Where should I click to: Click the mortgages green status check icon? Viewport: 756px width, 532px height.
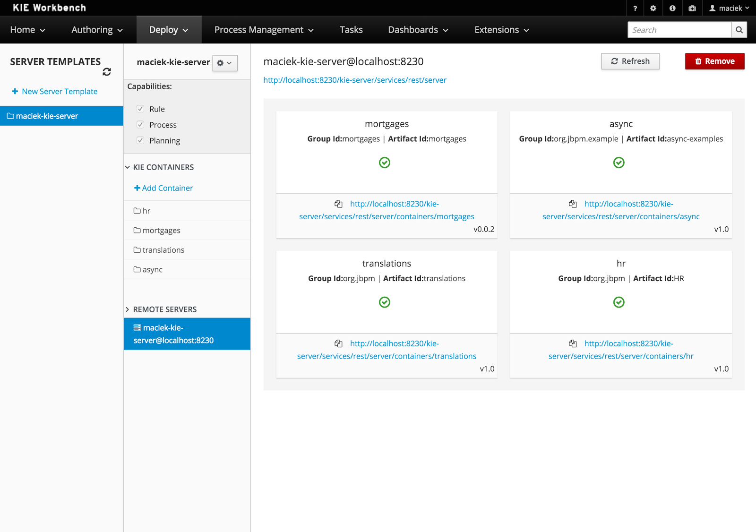(x=385, y=163)
